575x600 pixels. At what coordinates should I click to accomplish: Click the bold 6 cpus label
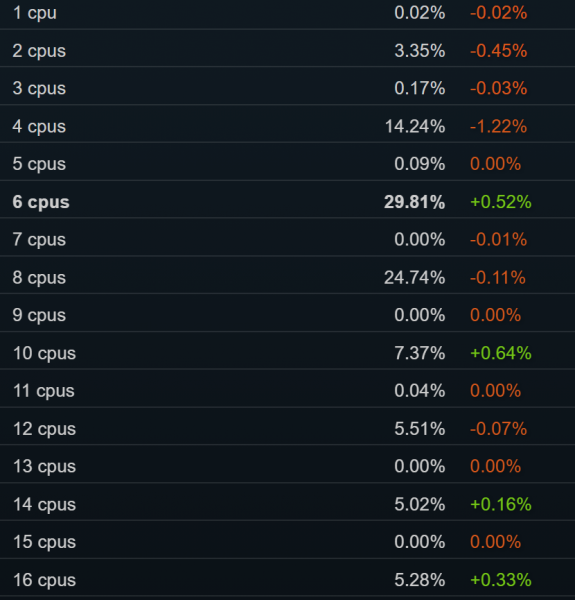[41, 202]
